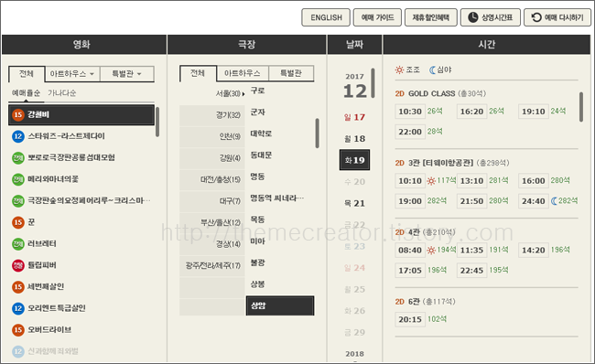Click the clock icon on the 상영시간표 button
Image resolution: width=595 pixels, height=364 pixels.
click(473, 17)
